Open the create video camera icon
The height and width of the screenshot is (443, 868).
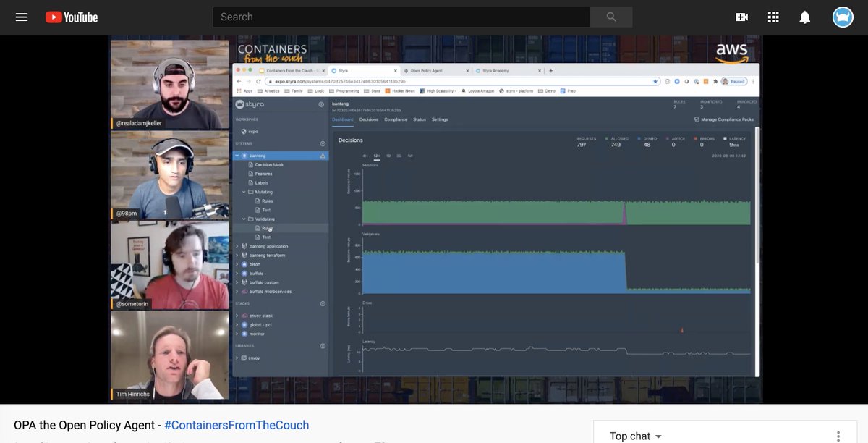tap(741, 17)
